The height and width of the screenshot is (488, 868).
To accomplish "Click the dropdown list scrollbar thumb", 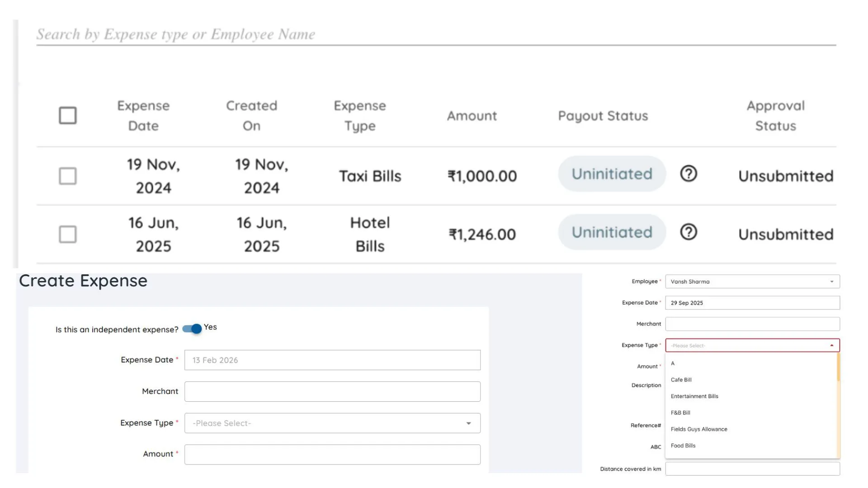I will point(838,367).
